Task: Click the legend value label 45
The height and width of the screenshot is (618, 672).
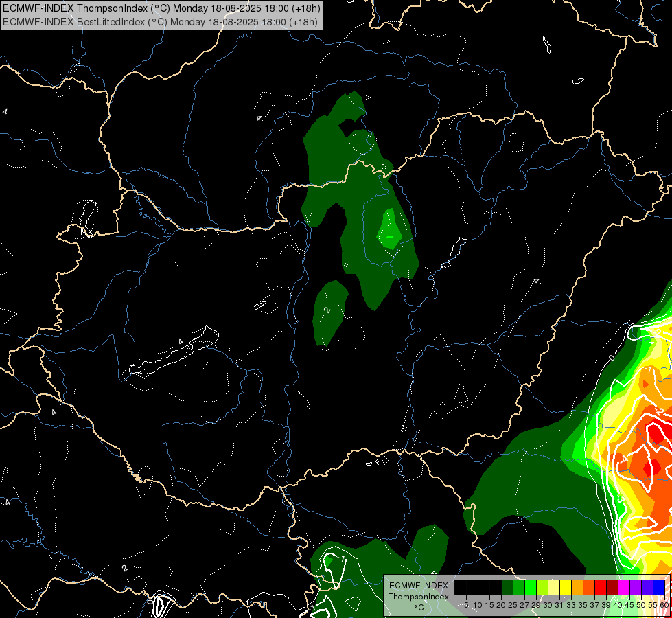Action: (x=629, y=605)
